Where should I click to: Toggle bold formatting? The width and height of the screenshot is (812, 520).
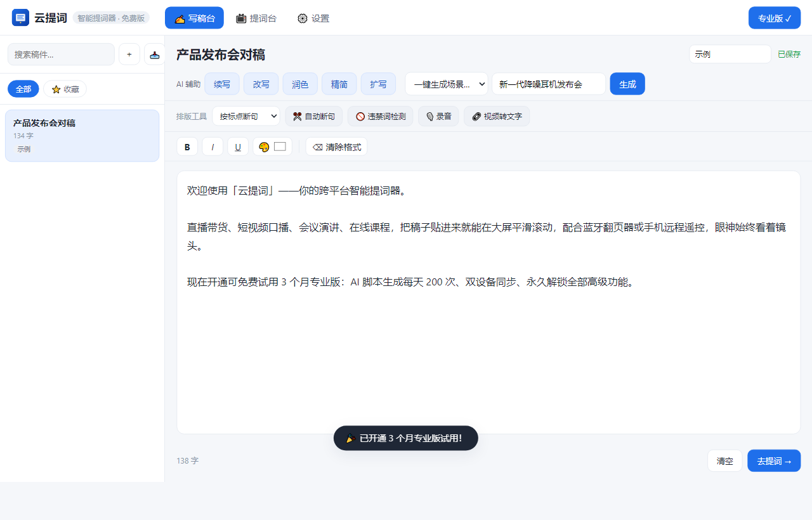pos(187,146)
